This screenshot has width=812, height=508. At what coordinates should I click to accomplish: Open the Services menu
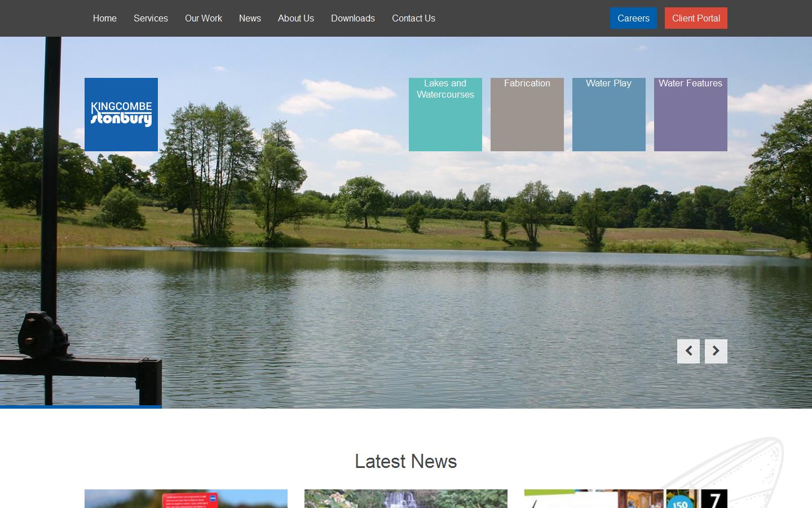[x=151, y=18]
